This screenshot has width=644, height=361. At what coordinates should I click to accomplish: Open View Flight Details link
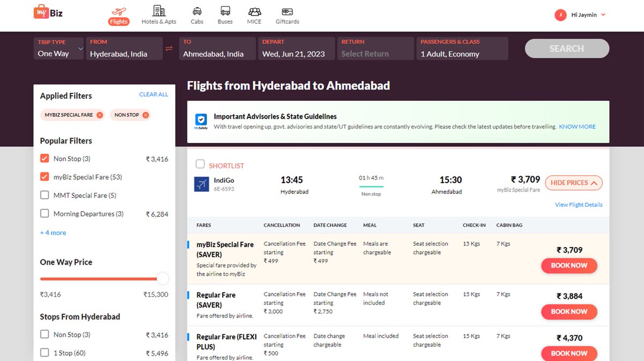(578, 204)
